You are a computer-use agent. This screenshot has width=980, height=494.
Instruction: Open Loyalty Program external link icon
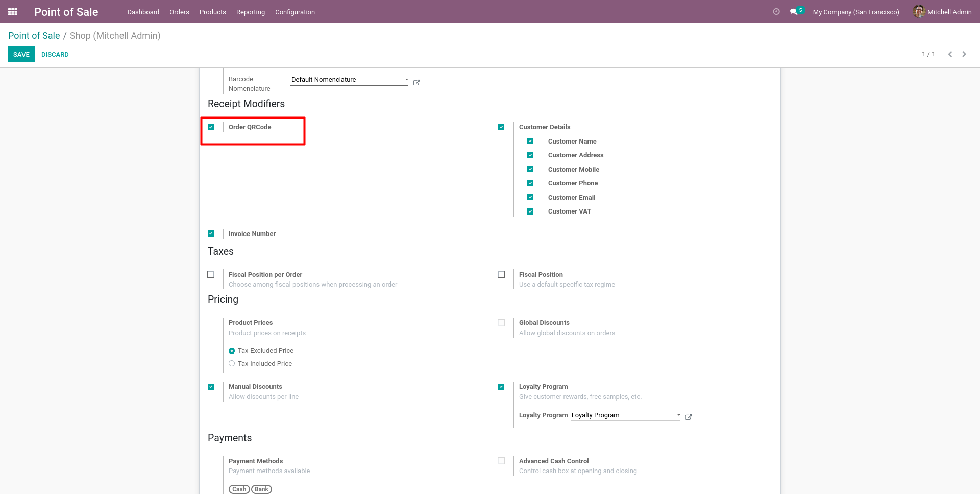tap(689, 417)
